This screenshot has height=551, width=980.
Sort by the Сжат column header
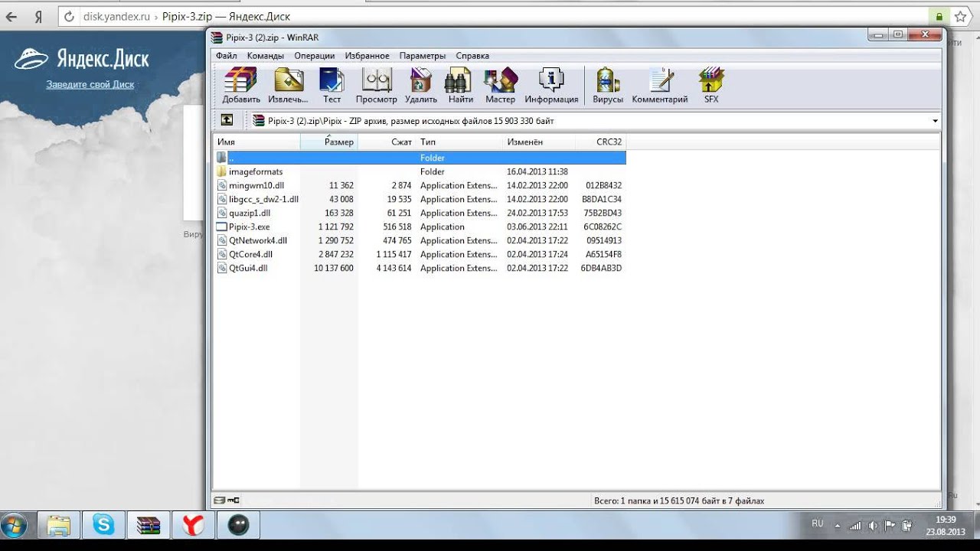pos(387,142)
